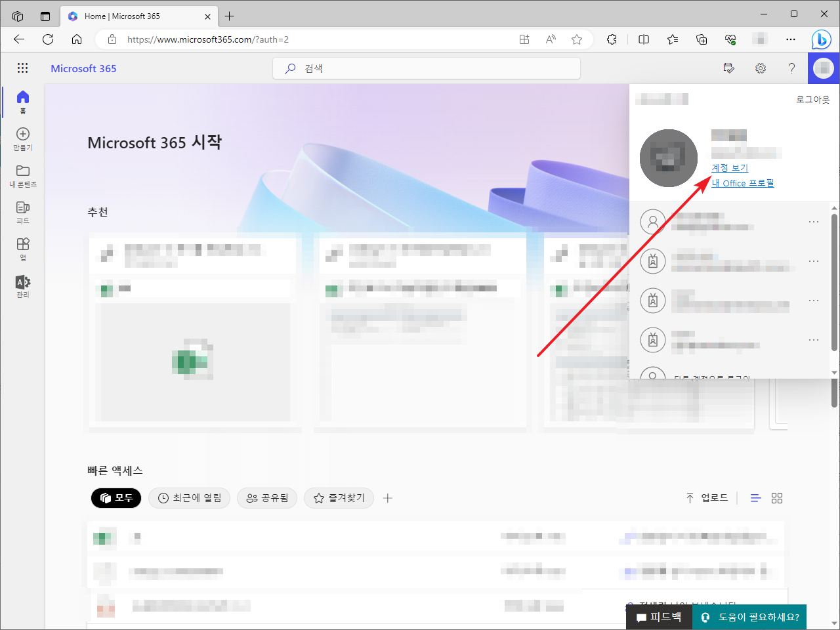Open a new browser tab

point(229,16)
